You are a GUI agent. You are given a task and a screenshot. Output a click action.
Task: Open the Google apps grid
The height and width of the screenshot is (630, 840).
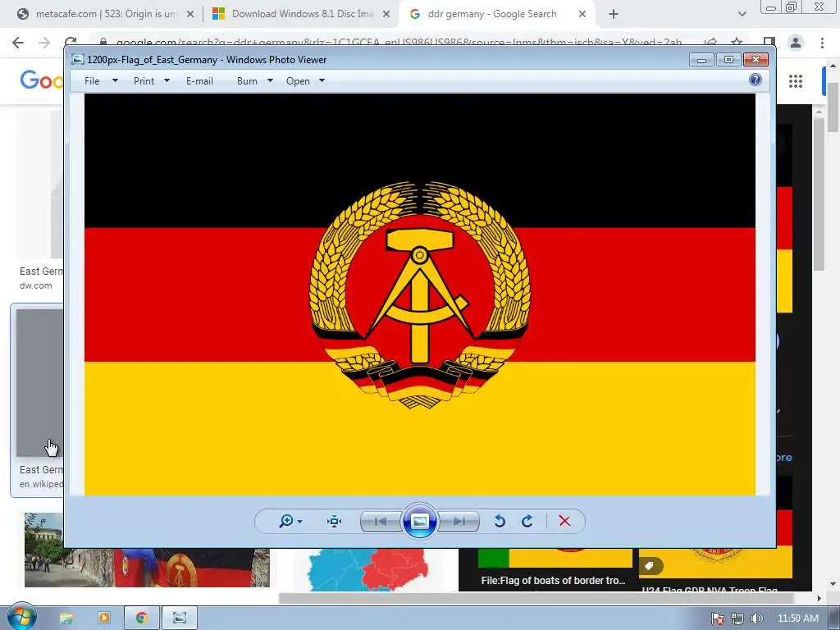coord(796,81)
